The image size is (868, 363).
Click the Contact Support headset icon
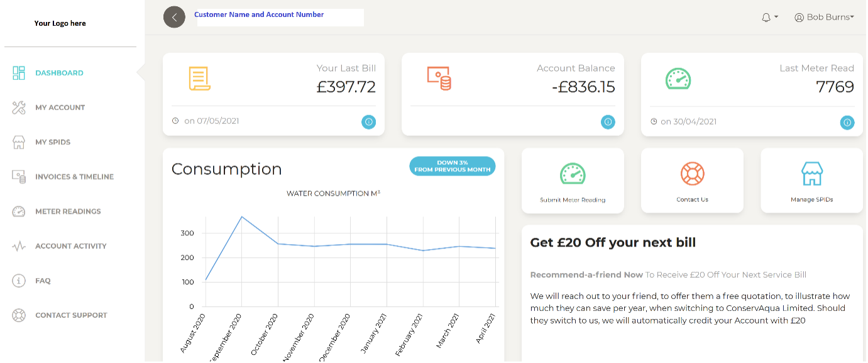click(18, 315)
